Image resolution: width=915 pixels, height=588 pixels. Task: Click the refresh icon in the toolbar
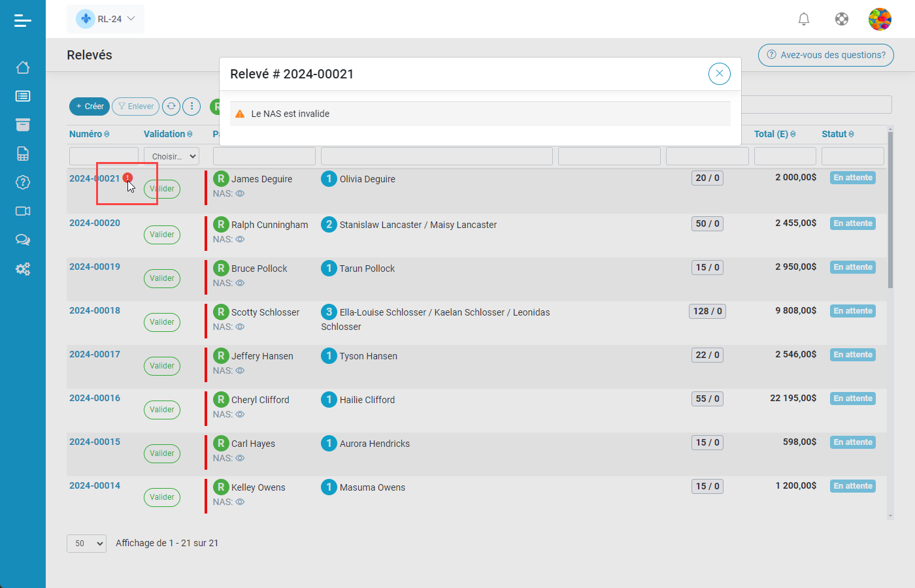click(x=171, y=106)
